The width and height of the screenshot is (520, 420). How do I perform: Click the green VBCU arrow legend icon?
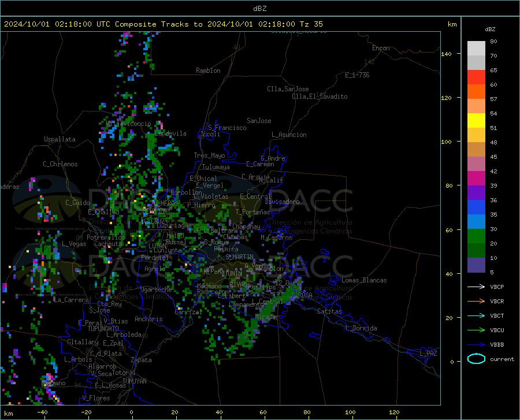476,330
